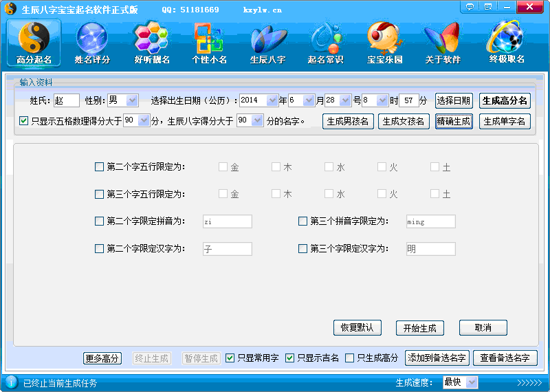Viewport: 550px width, 392px height.
Task: Click the menu list icon in title bar
Action: pyautogui.click(x=488, y=7)
